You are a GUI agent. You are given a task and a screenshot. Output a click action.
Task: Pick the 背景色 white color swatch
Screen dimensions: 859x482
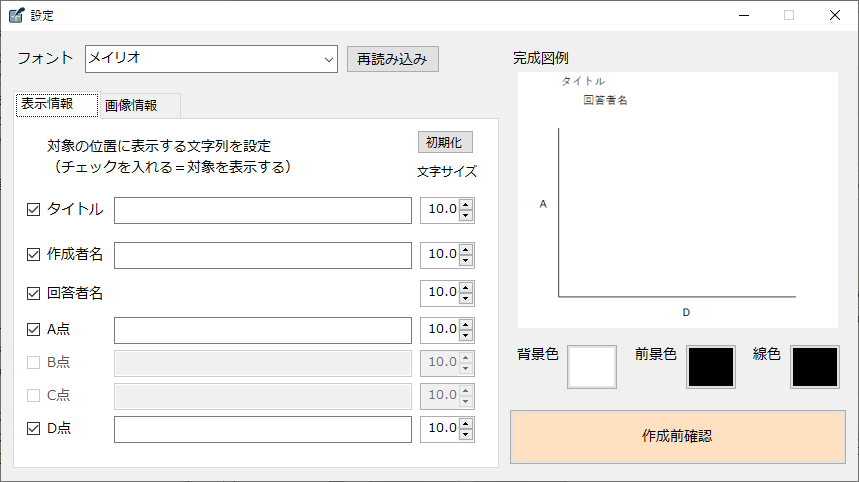[592, 367]
